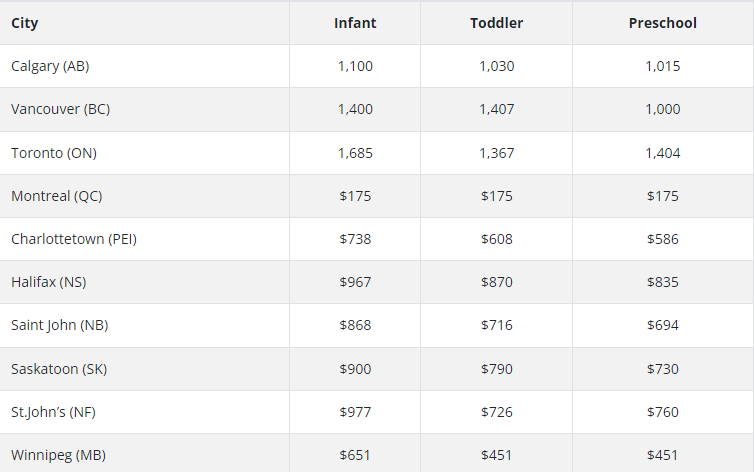Select Halifax toddler value $870

[x=496, y=282]
